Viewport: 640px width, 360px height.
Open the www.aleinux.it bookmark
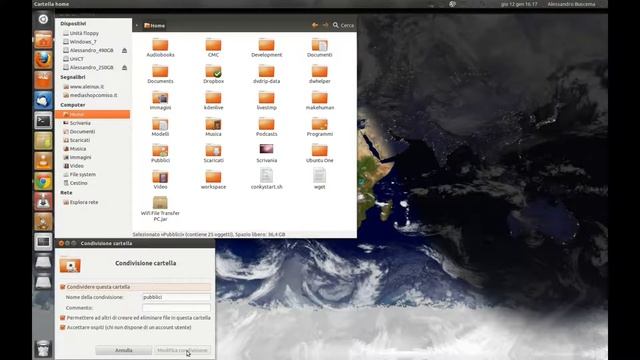click(84, 87)
